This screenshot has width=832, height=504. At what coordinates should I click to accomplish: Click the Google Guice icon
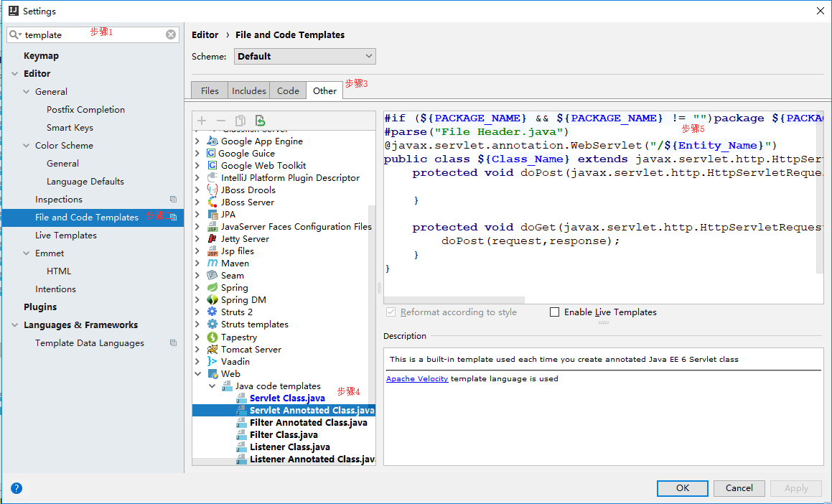(x=210, y=154)
